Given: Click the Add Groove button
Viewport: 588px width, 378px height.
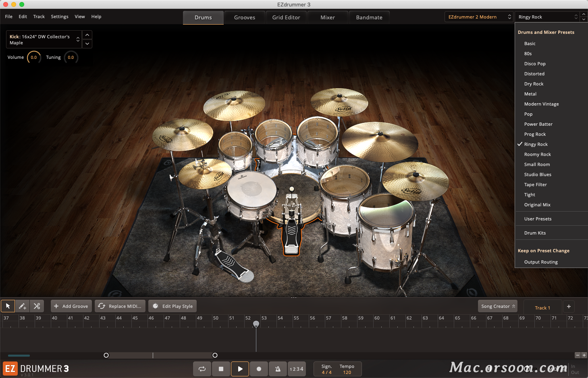Looking at the screenshot, I should click(x=71, y=306).
